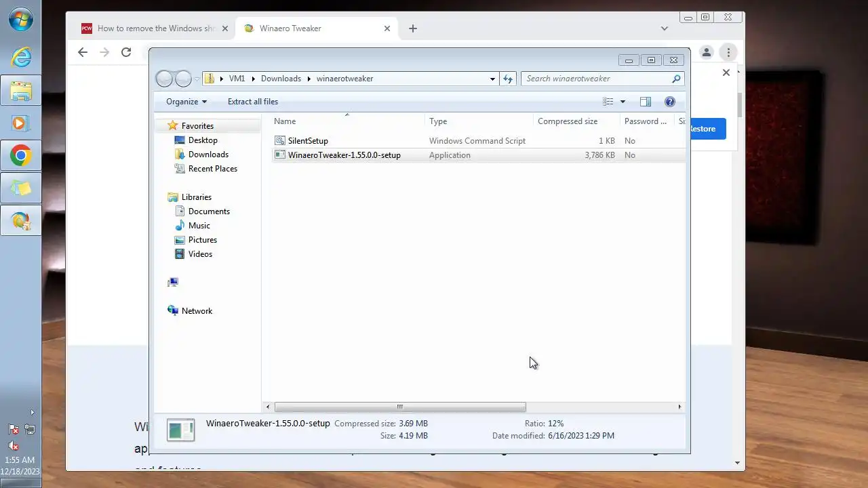
Task: Close the Winaero Tweaker tab
Action: (387, 28)
